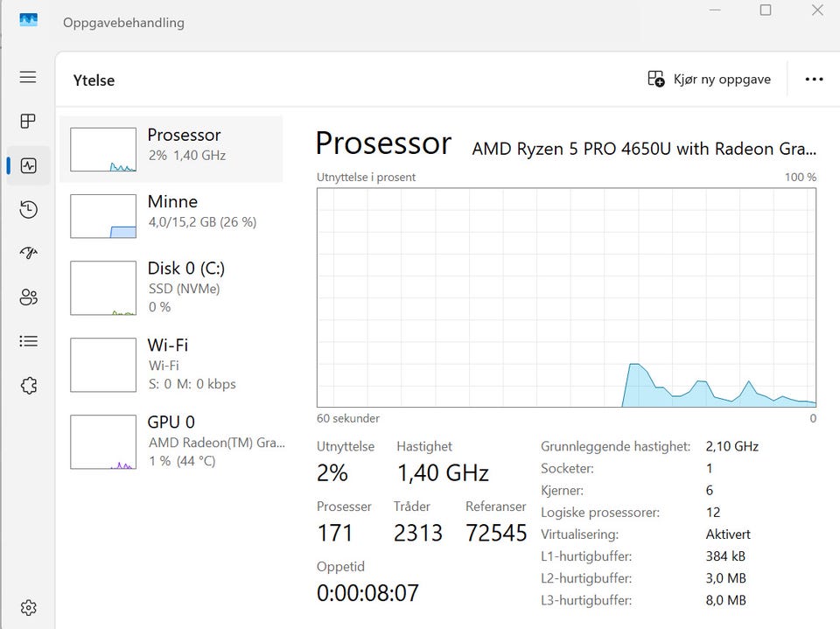Click Kjør ny oppgave button
The width and height of the screenshot is (840, 629).
(x=710, y=80)
